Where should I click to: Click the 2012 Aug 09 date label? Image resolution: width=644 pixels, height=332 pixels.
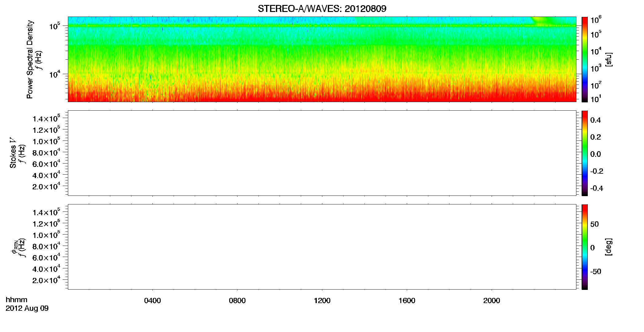(27, 308)
